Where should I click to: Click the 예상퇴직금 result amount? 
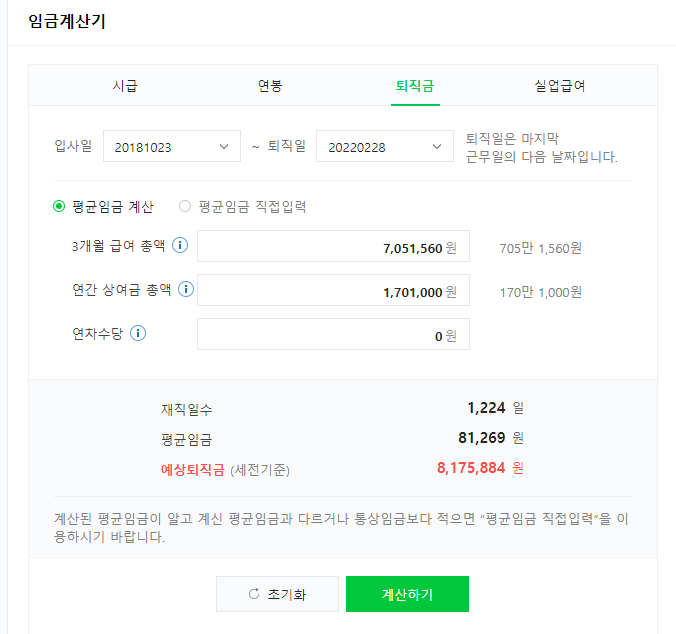470,468
